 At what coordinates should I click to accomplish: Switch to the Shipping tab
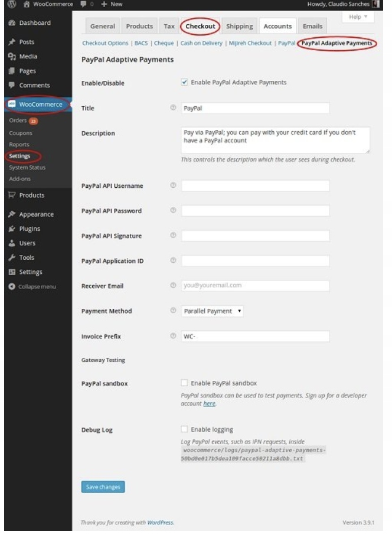(239, 27)
